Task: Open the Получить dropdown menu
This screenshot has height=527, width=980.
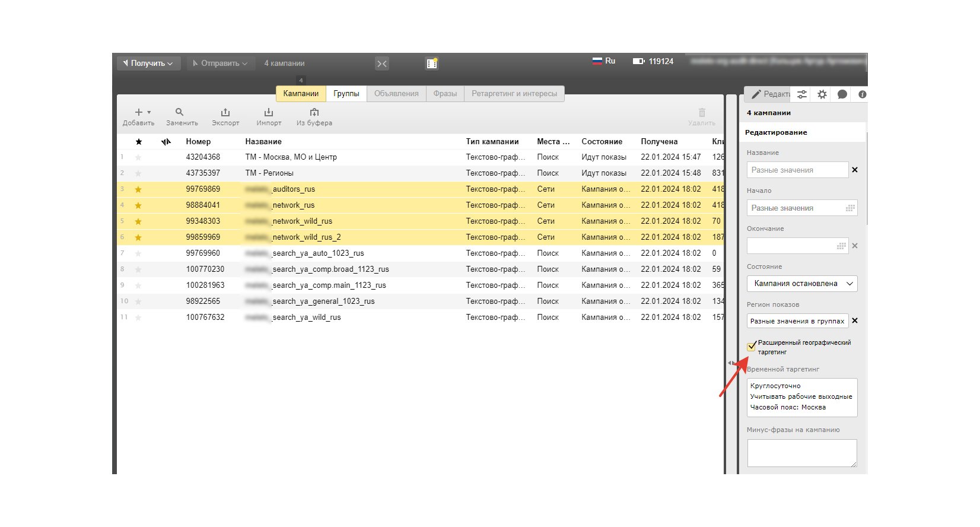Action: point(148,63)
